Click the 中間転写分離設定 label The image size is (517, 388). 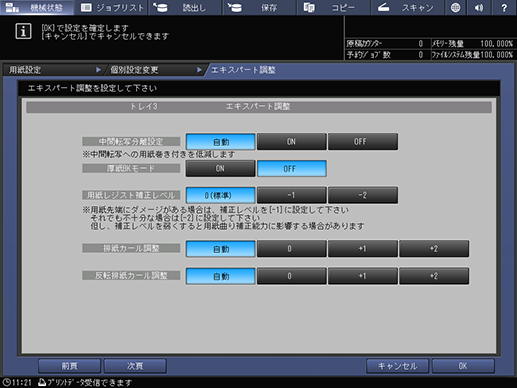131,141
